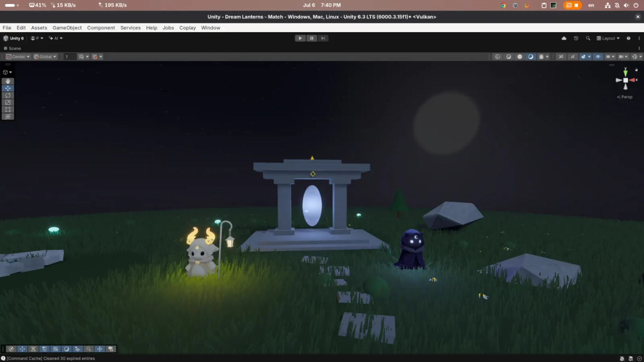Open the Services menu

pyautogui.click(x=131, y=28)
